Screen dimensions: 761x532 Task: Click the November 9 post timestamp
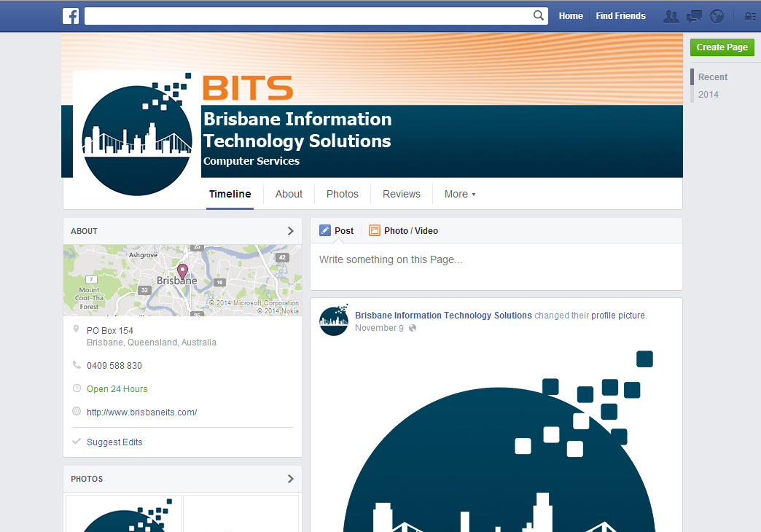click(379, 328)
